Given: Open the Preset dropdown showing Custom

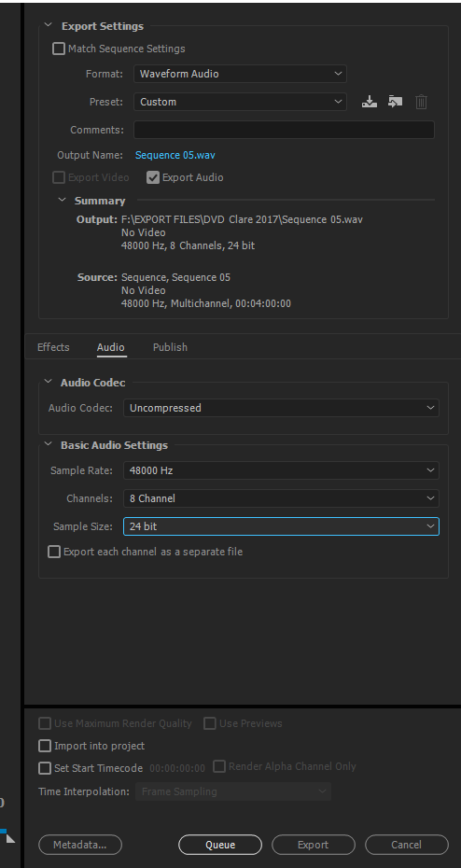Looking at the screenshot, I should click(240, 102).
